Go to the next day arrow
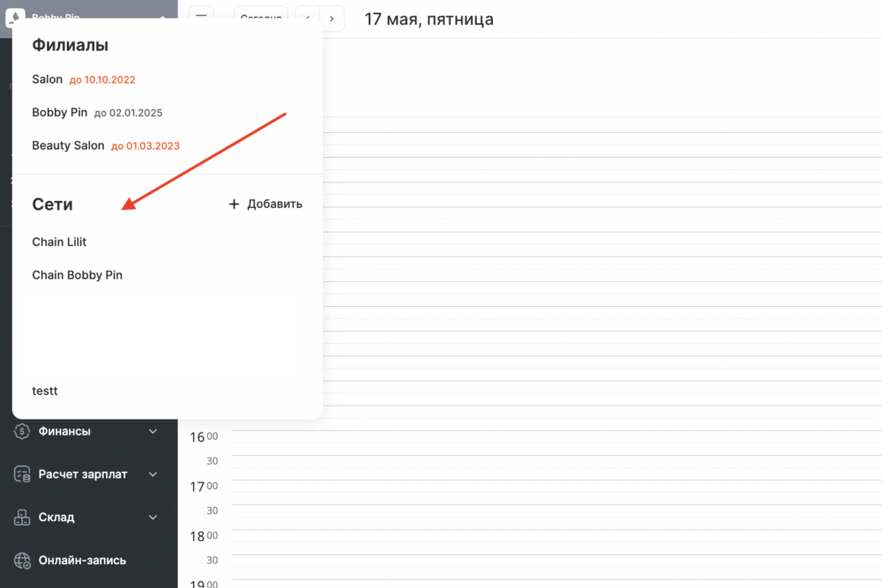This screenshot has height=588, width=882. [x=332, y=19]
